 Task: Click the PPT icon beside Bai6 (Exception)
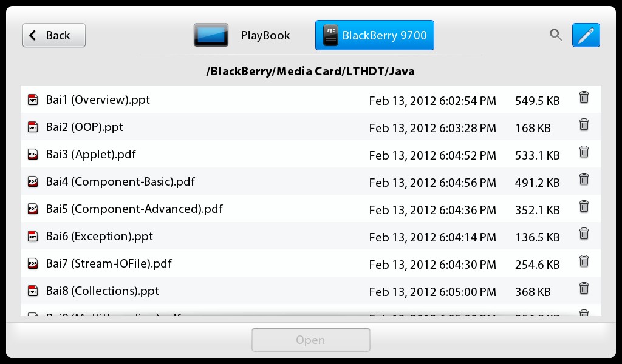click(33, 237)
